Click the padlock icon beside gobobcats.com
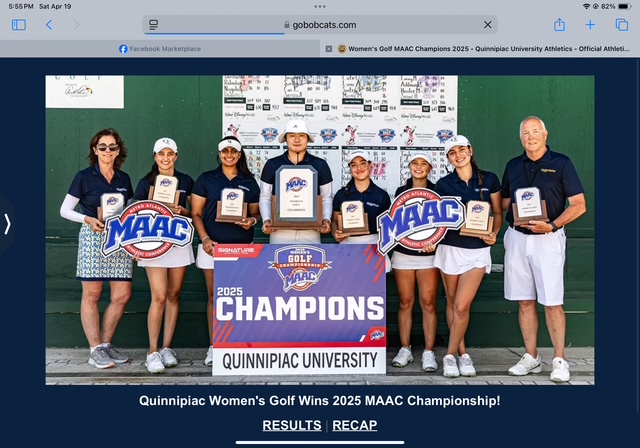This screenshot has height=448, width=640. (x=287, y=25)
